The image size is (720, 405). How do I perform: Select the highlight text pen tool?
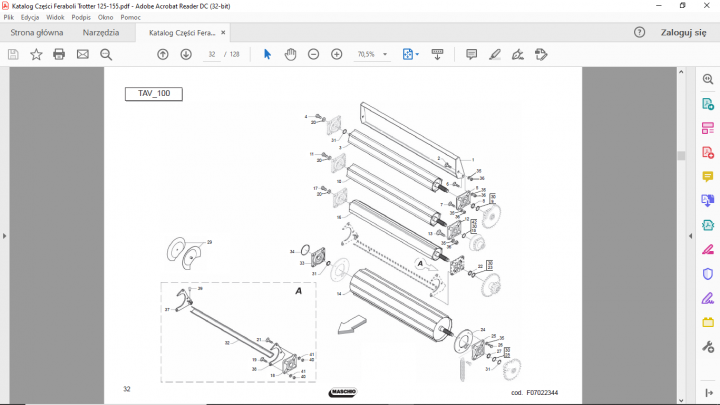click(495, 54)
